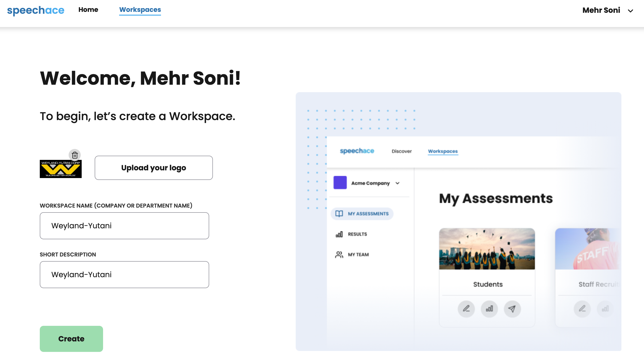Click the paper plane send icon
Image resolution: width=644 pixels, height=364 pixels.
coord(512,309)
